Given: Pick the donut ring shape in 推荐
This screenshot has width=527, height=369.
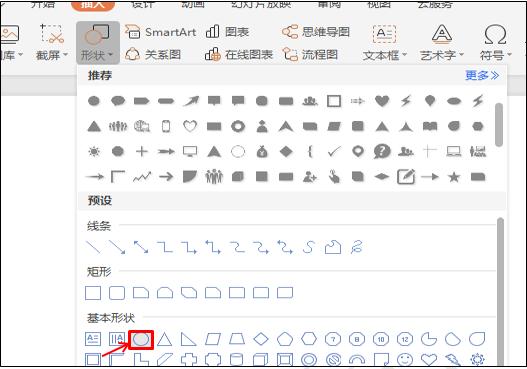Looking at the screenshot, I should 238,126.
